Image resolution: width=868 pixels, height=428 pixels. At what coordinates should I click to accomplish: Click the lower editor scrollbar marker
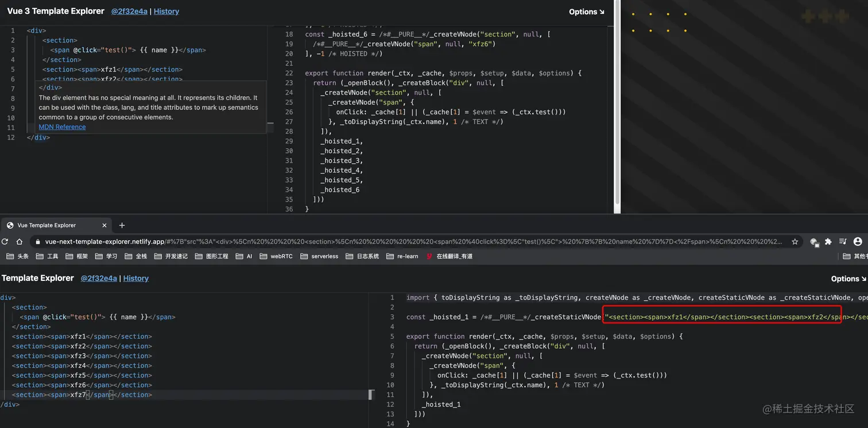click(x=371, y=395)
